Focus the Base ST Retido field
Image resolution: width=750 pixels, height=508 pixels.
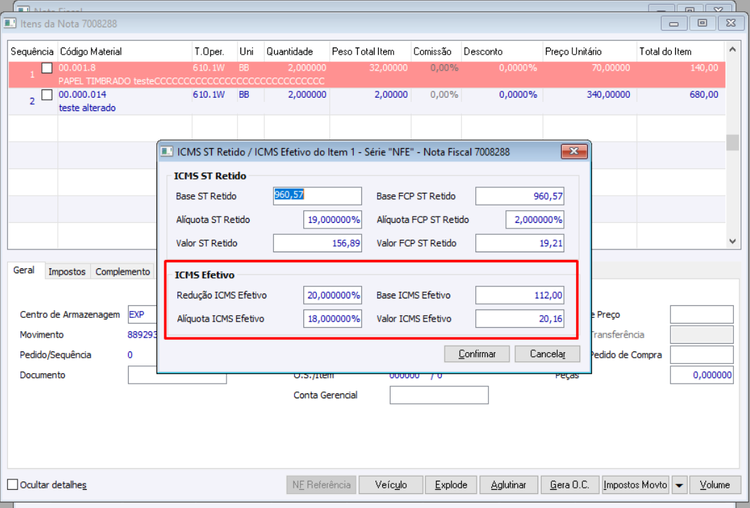[x=317, y=196]
